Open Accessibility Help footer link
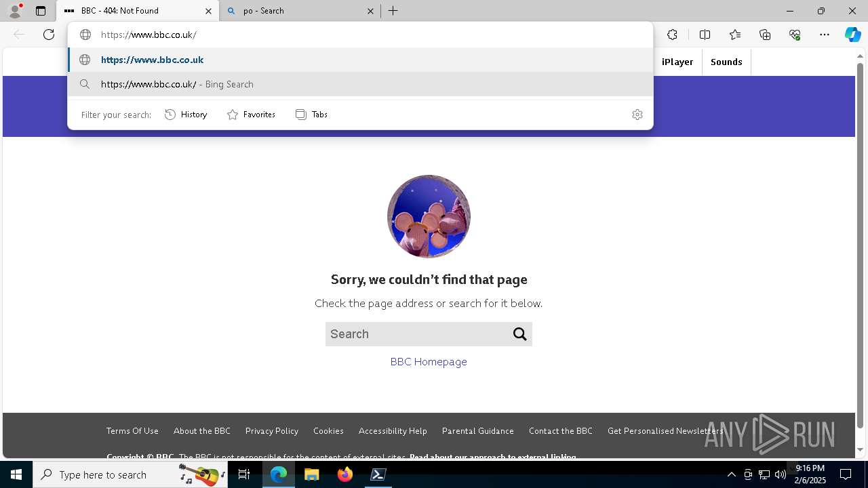 (393, 431)
